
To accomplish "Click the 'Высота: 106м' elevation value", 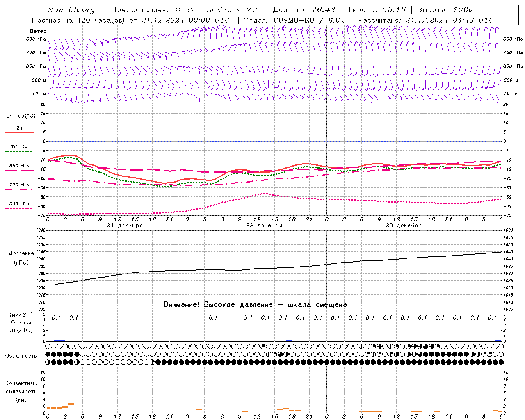I will (x=445, y=10).
